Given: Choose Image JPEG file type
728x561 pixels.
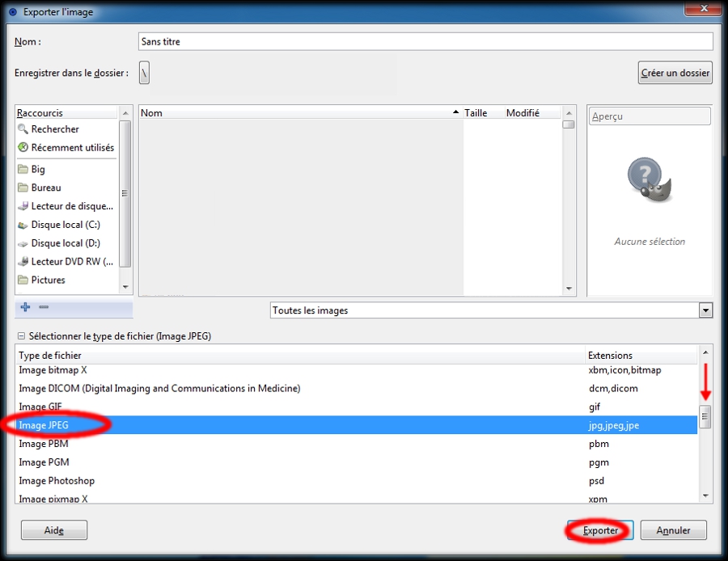Looking at the screenshot, I should [45, 425].
